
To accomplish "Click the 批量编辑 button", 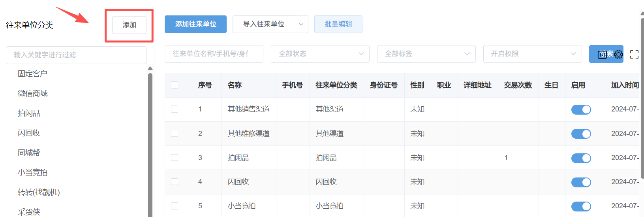I will pos(338,24).
